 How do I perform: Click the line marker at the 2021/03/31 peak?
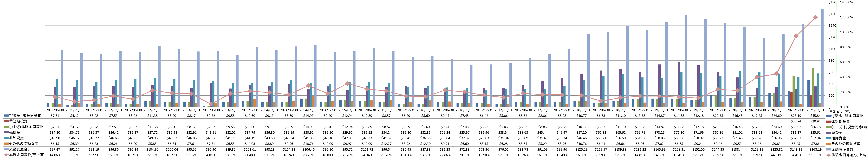[815, 17]
